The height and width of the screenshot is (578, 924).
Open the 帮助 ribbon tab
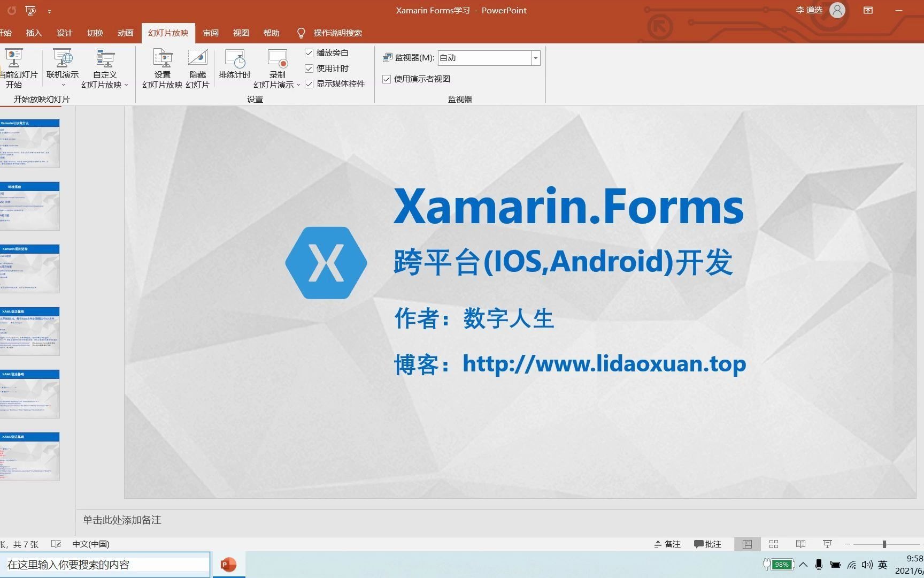[272, 33]
